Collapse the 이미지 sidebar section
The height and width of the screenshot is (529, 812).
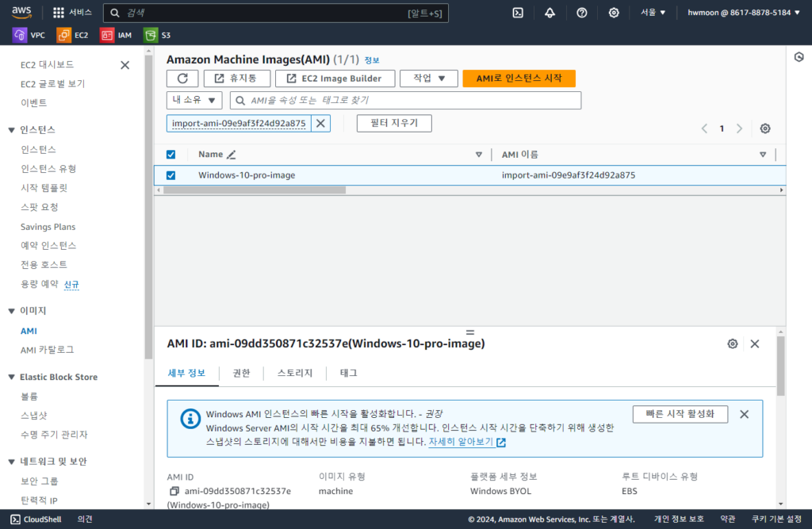(11, 311)
